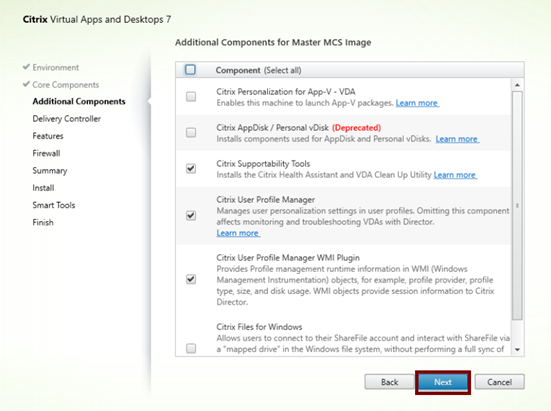Select Additional Components step in sidebar
The image size is (551, 411).
tap(79, 102)
